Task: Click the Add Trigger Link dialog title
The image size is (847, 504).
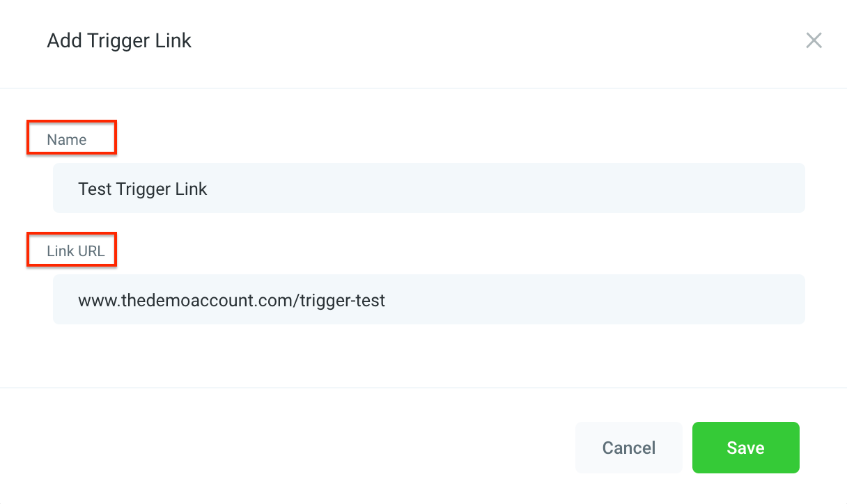Action: tap(119, 40)
